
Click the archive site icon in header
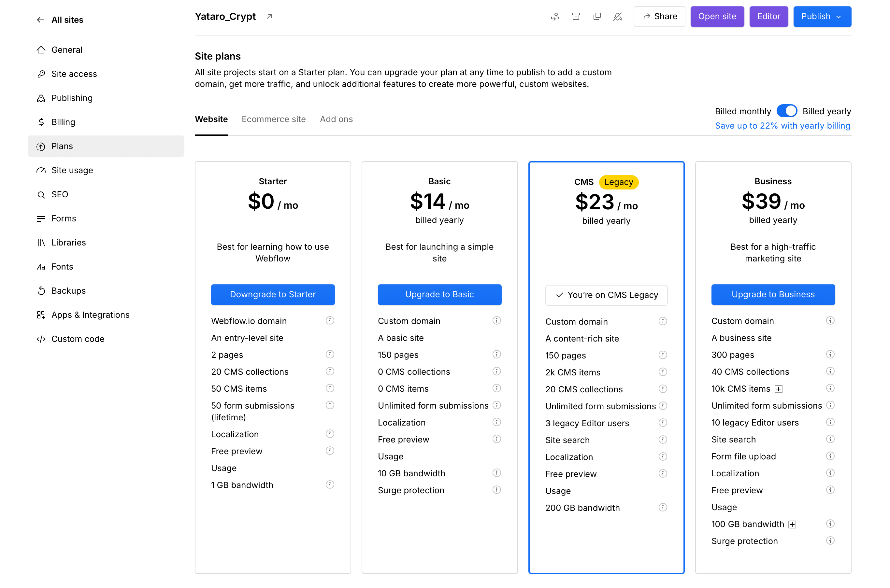tap(576, 17)
